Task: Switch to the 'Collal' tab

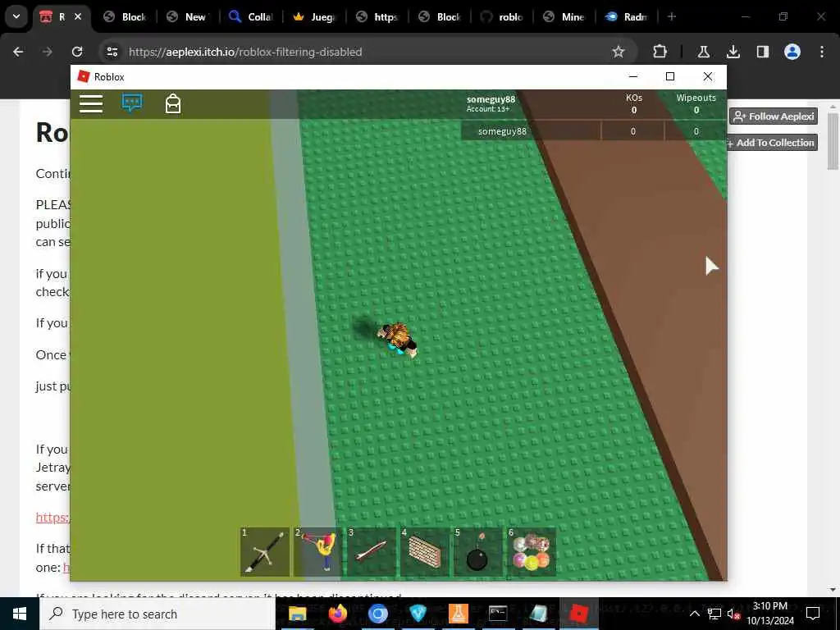Action: coord(251,16)
